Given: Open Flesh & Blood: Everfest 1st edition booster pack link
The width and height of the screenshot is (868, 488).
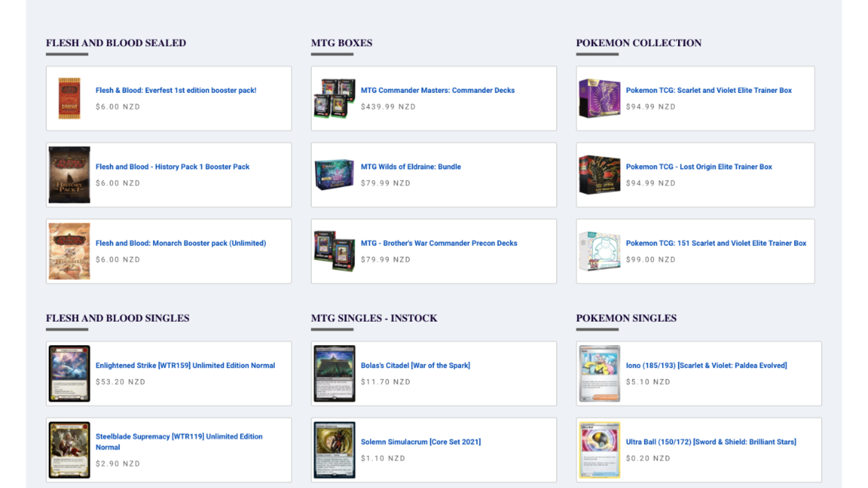Looking at the screenshot, I should pyautogui.click(x=176, y=90).
